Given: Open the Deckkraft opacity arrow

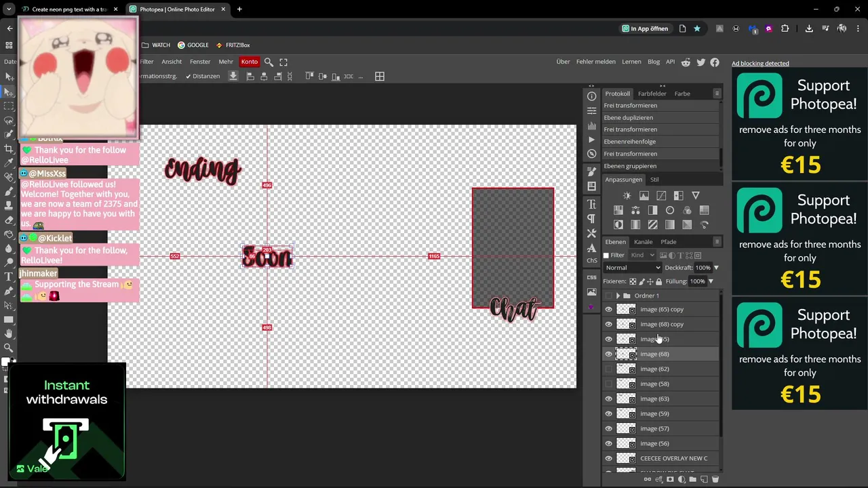Looking at the screenshot, I should 716,268.
